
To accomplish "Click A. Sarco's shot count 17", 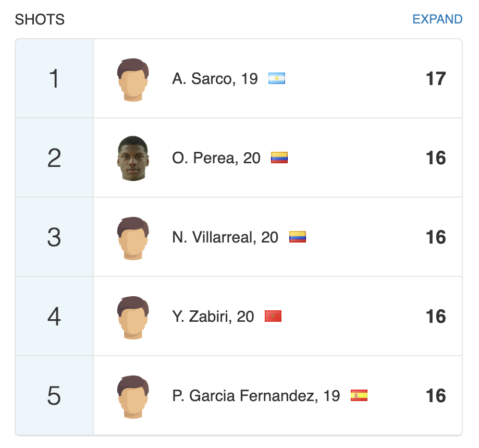I will (436, 79).
